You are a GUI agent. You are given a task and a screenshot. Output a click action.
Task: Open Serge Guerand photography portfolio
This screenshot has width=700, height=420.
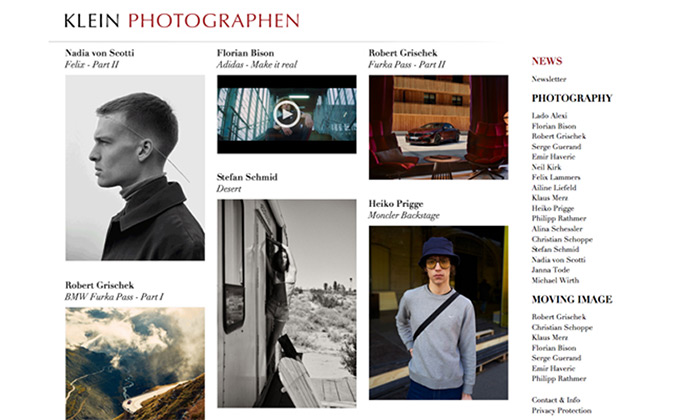[556, 146]
